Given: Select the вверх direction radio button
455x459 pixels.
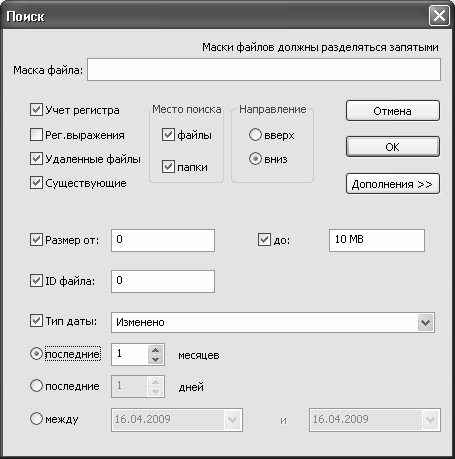Looking at the screenshot, I should pos(255,135).
